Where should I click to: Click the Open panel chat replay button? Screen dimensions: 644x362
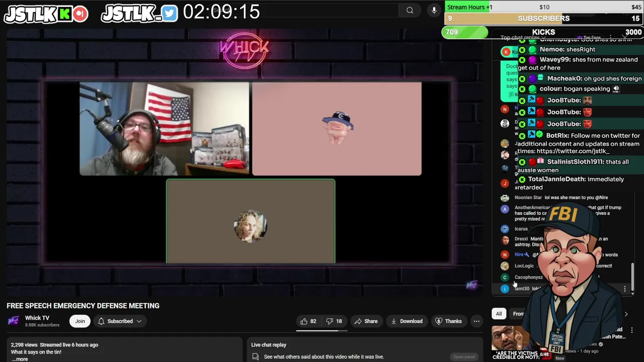464,357
